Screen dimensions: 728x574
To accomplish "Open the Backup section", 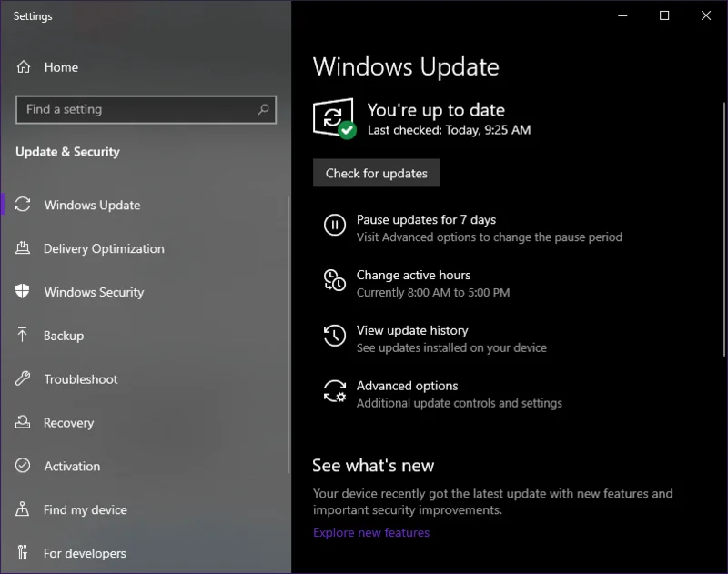I will coord(64,336).
